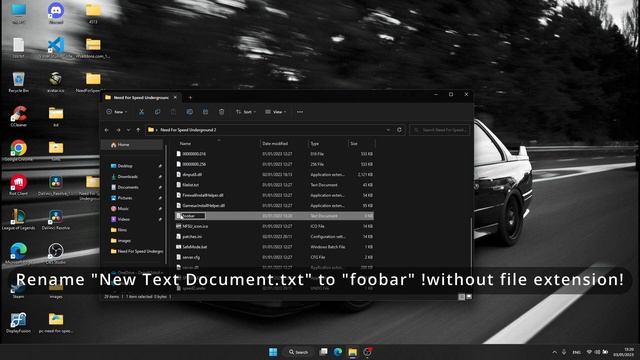Select the OBS Studio desktop shortcut
This screenshot has width=640, height=360.
point(56,253)
